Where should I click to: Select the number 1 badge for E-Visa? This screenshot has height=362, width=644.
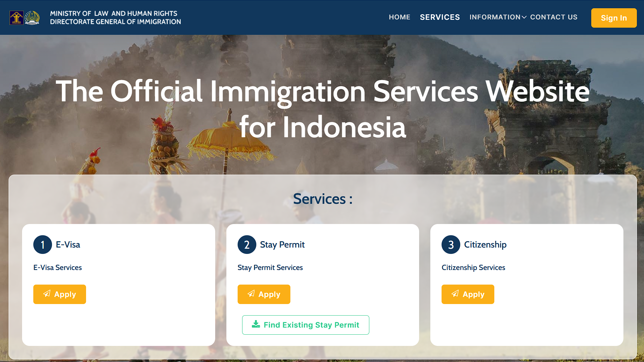(x=43, y=245)
